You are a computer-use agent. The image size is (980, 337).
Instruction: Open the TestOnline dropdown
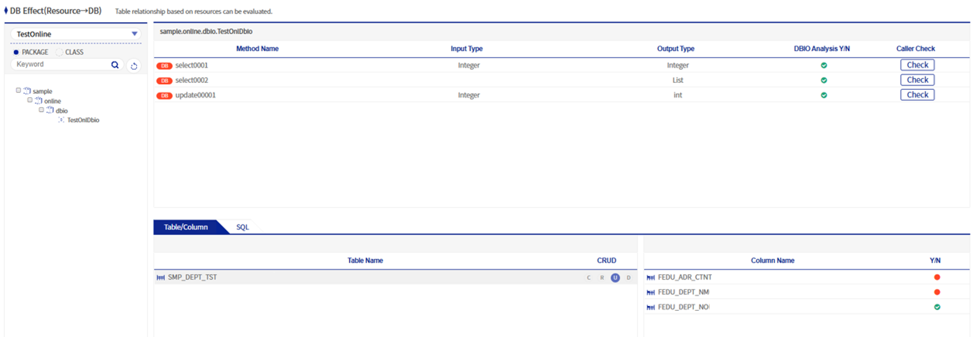point(134,34)
